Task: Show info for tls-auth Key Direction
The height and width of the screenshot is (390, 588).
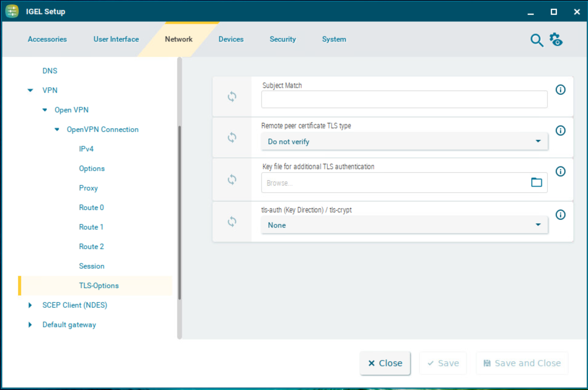Action: coord(560,215)
